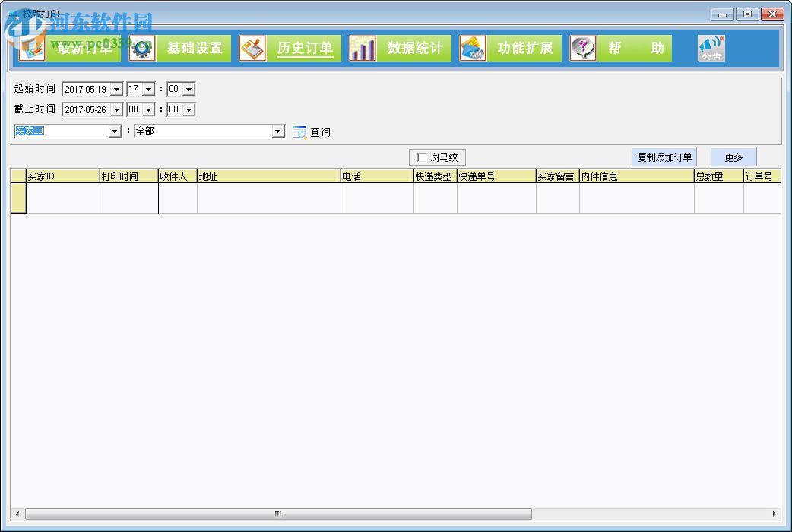Open the 帮助 tab
This screenshot has height=532, width=792.
[x=635, y=49]
